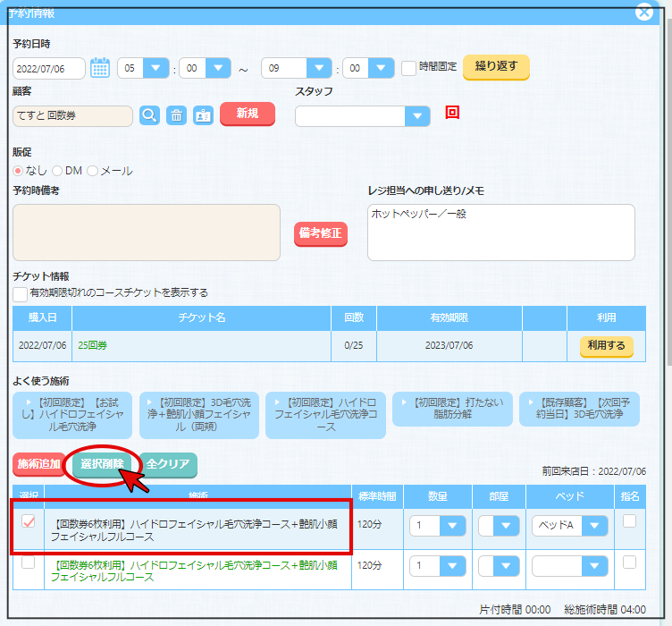Uncheck the first treatment row selection checkbox
The width and height of the screenshot is (672, 626).
coord(29,522)
